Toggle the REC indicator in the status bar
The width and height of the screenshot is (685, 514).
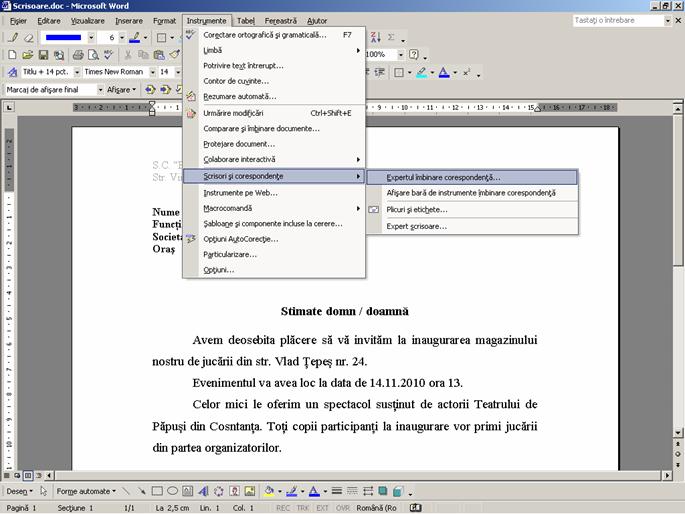(283, 508)
